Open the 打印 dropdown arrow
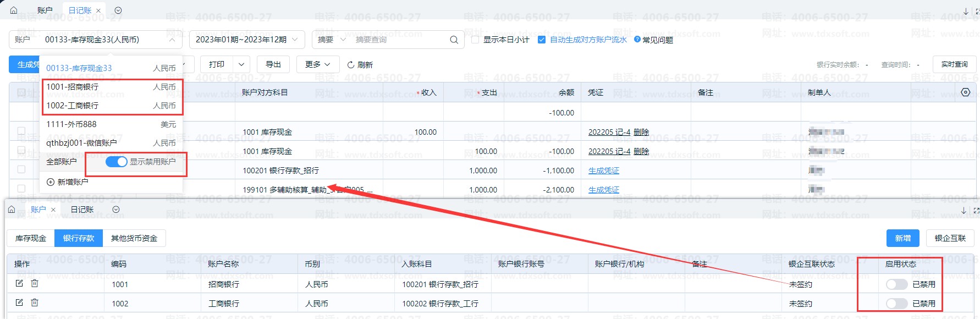This screenshot has height=319, width=980. (241, 65)
